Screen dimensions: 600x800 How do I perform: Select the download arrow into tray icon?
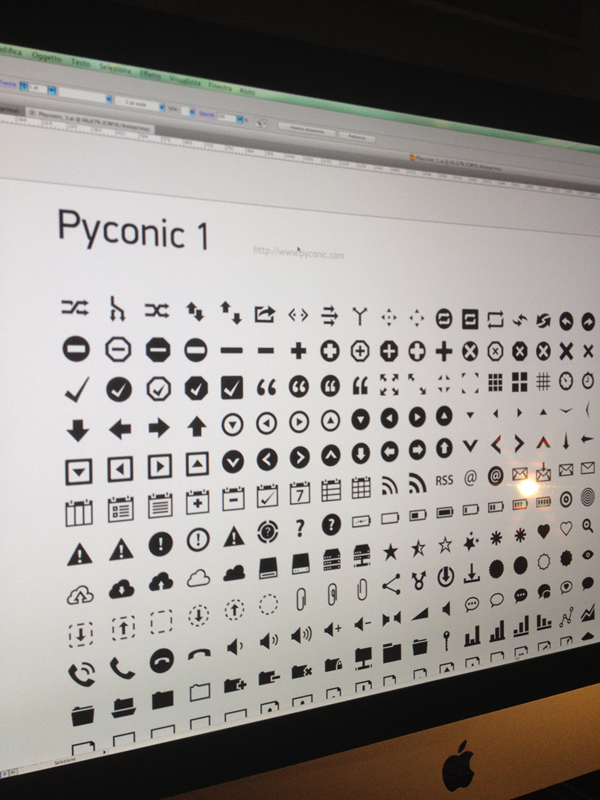[x=471, y=574]
